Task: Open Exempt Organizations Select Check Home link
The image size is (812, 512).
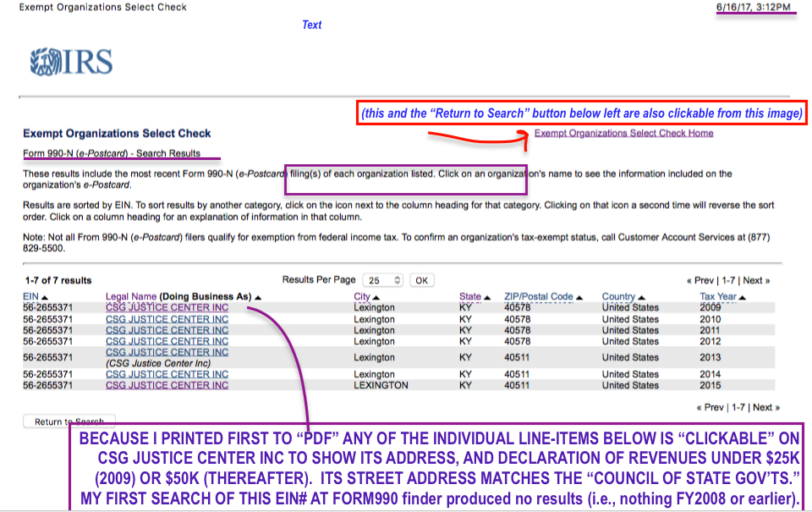Action: (x=623, y=133)
